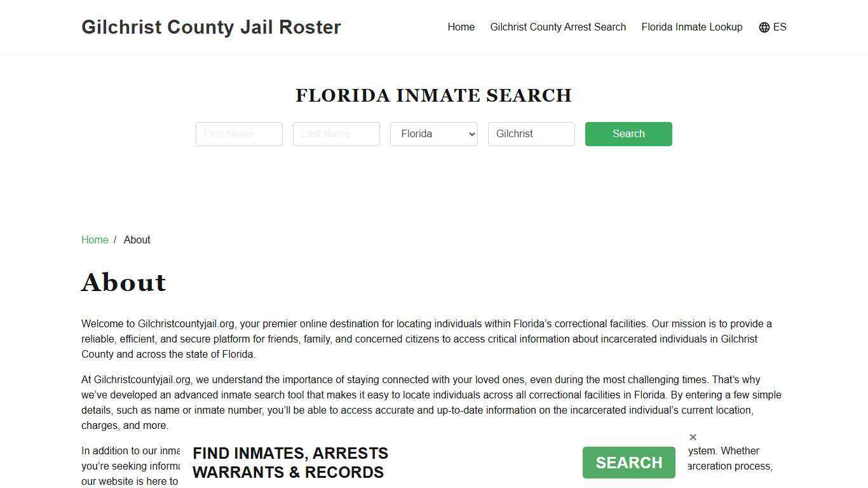Click into the Last Name field
The height and width of the screenshot is (488, 868).
click(336, 134)
